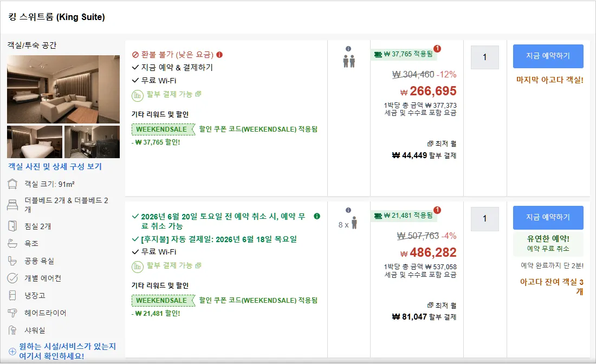This screenshot has height=364, width=596.
Task: Click the struck-through price ₩ 507,763
Action: point(418,236)
